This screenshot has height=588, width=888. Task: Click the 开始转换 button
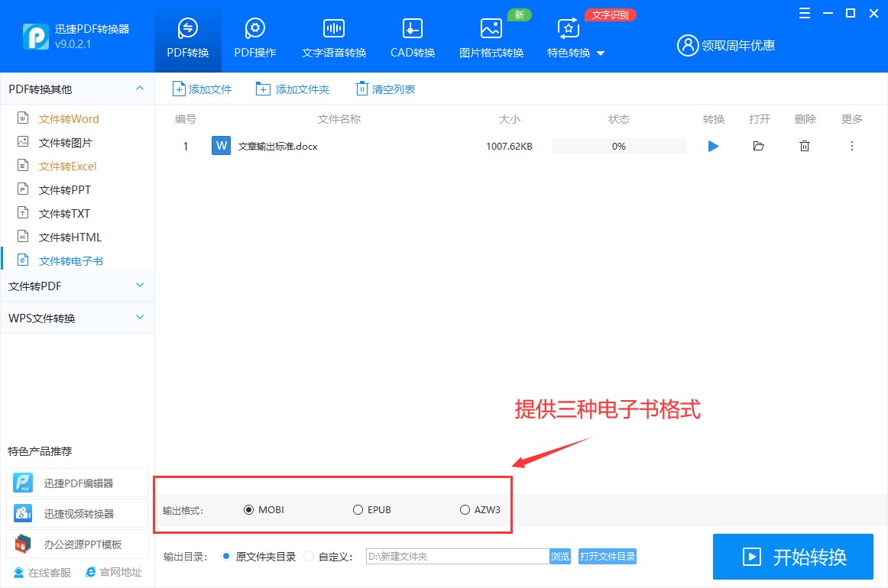click(x=792, y=557)
